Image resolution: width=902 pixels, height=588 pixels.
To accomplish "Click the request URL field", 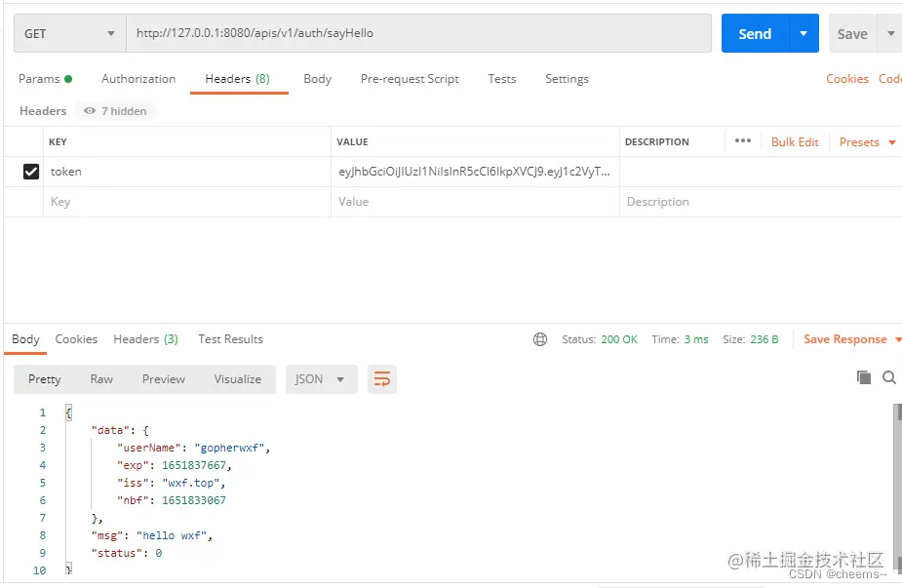I will coord(418,33).
